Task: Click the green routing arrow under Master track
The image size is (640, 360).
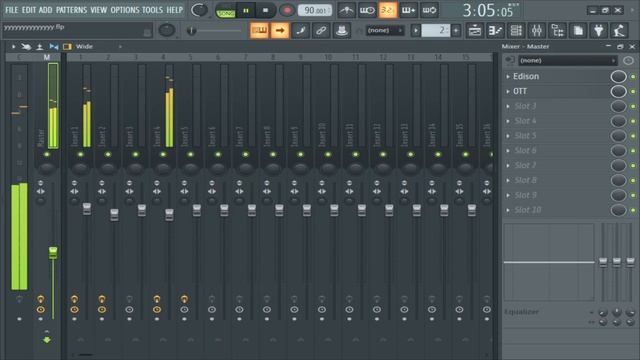Action: (x=47, y=340)
